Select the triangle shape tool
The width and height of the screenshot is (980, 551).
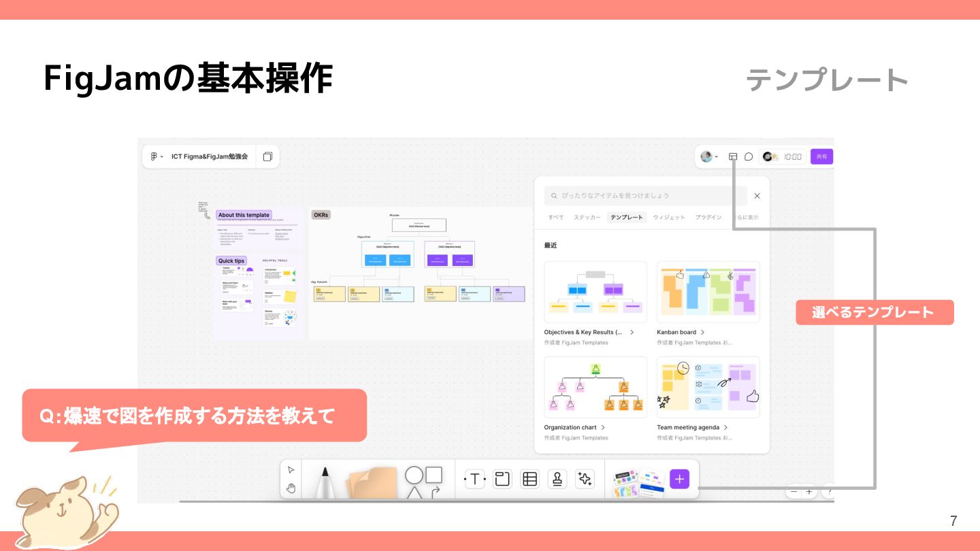pos(414,492)
